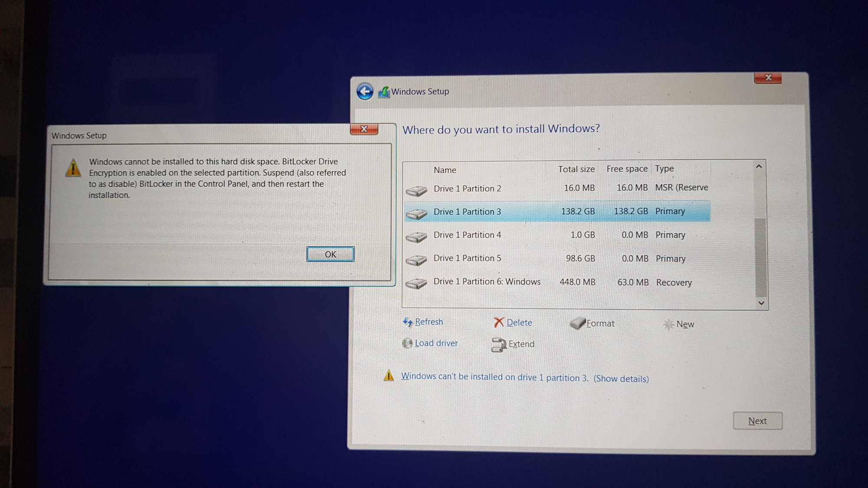This screenshot has height=488, width=868.
Task: Click the Windows Setup title icon
Action: (384, 92)
